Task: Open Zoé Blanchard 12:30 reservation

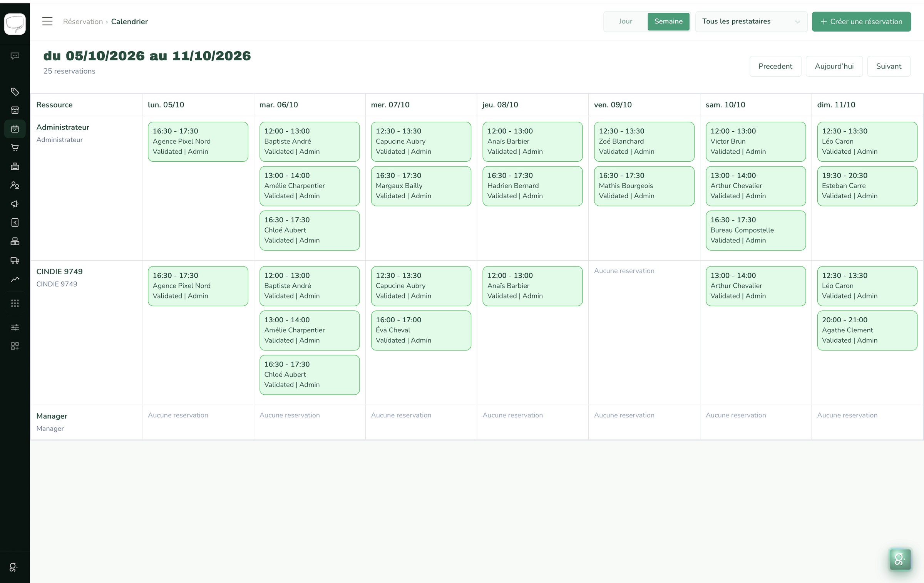Action: point(644,142)
